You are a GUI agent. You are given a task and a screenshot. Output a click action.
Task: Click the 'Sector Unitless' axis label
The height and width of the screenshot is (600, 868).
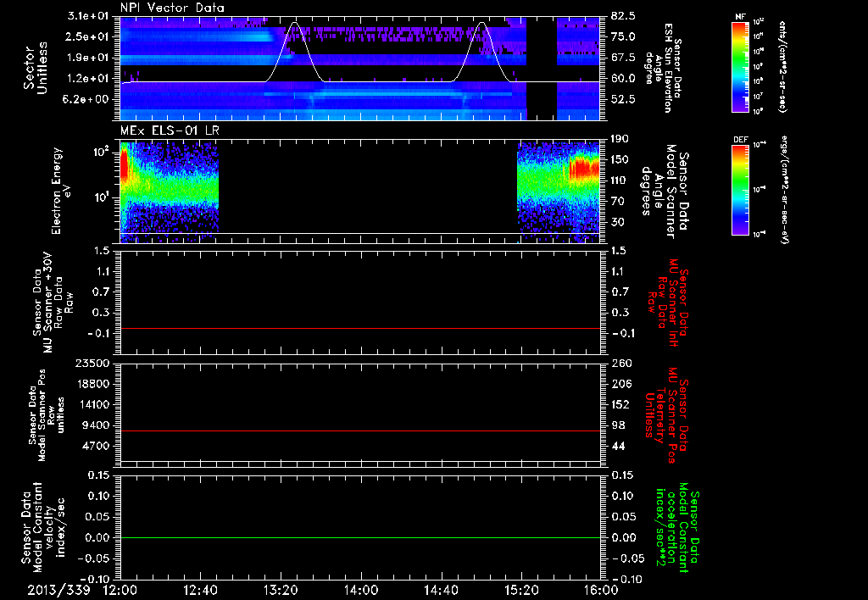(36, 68)
